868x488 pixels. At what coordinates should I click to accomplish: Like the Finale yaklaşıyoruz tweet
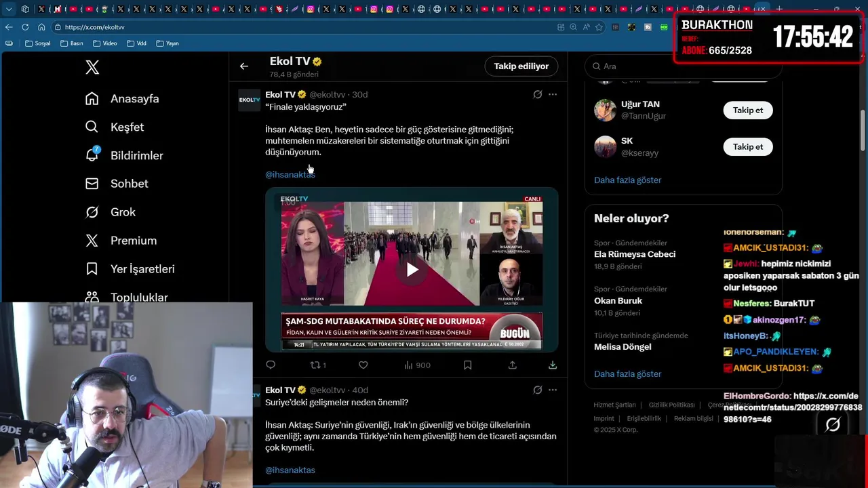363,365
